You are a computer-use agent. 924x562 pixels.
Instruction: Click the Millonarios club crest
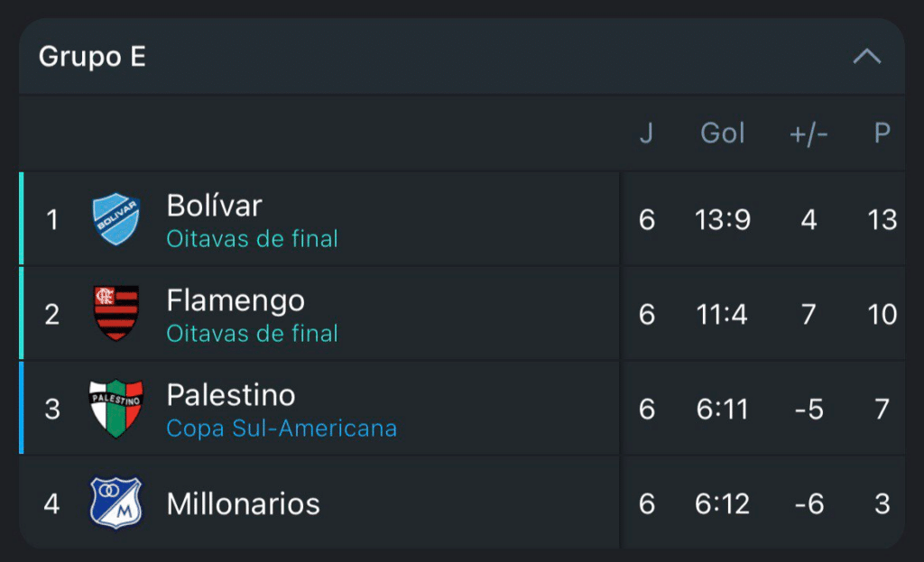point(116,503)
